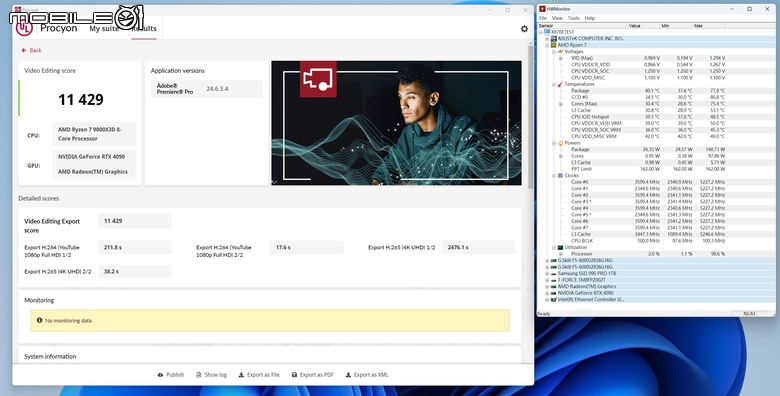
Task: Click the XB70ETEST computer icon
Action: [x=547, y=32]
